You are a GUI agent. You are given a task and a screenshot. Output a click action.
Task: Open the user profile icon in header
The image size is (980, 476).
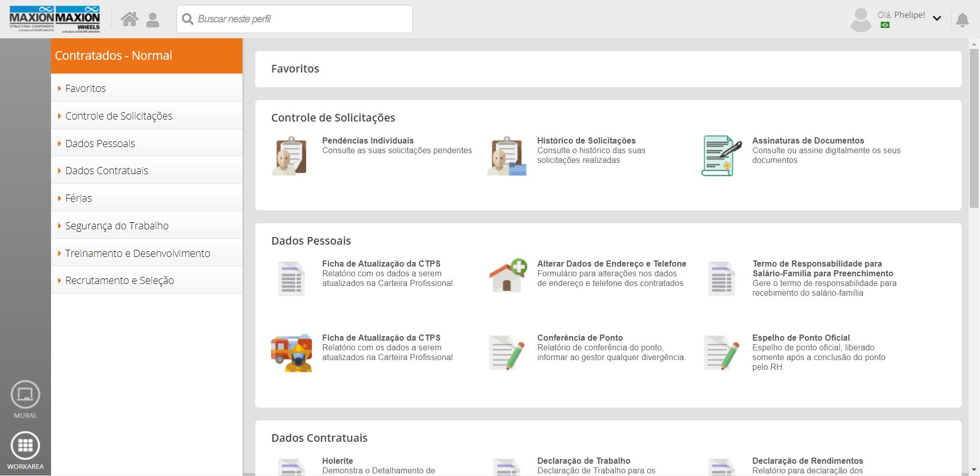click(x=153, y=20)
